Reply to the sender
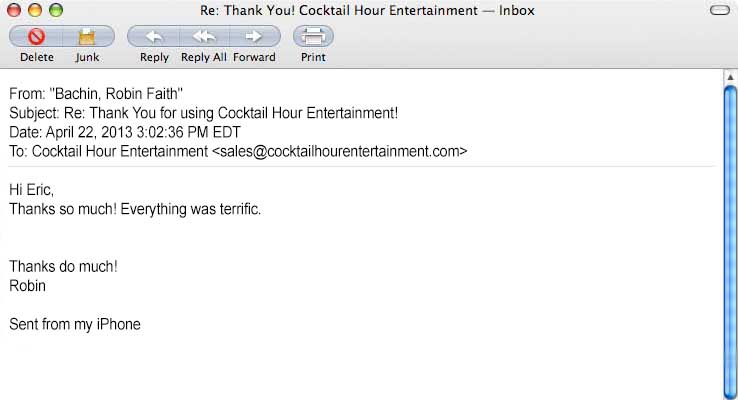This screenshot has height=400, width=738. click(x=154, y=37)
